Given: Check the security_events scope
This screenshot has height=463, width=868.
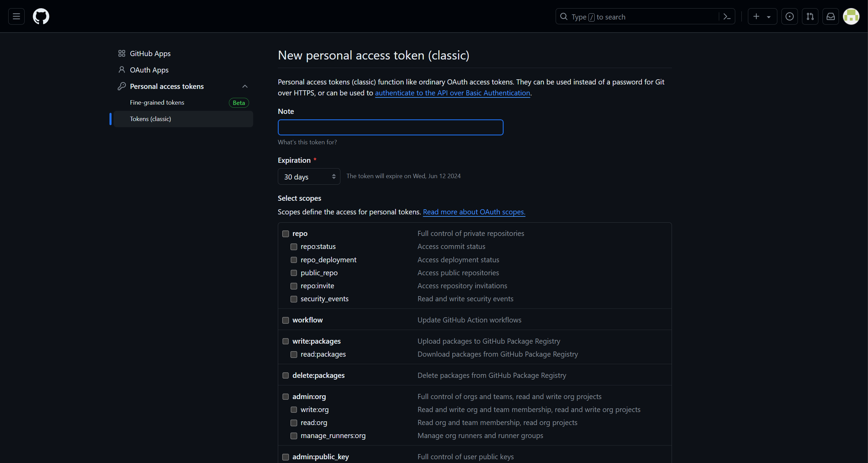Looking at the screenshot, I should pos(294,299).
